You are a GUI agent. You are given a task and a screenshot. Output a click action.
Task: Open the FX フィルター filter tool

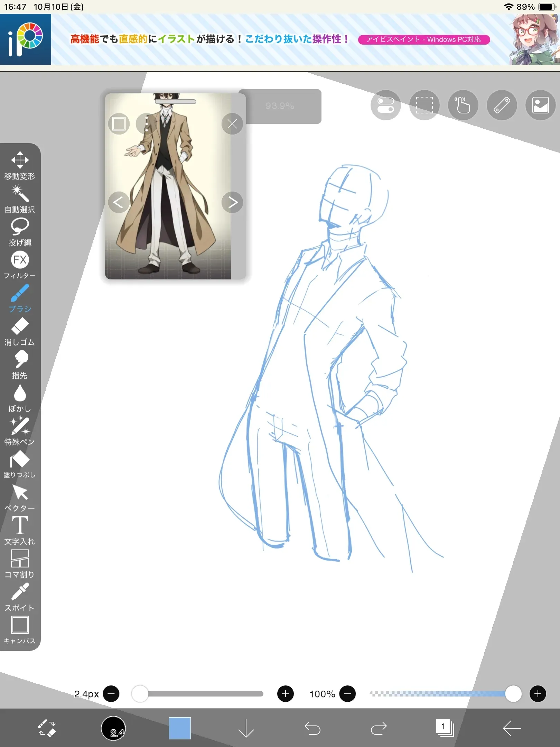pyautogui.click(x=20, y=265)
